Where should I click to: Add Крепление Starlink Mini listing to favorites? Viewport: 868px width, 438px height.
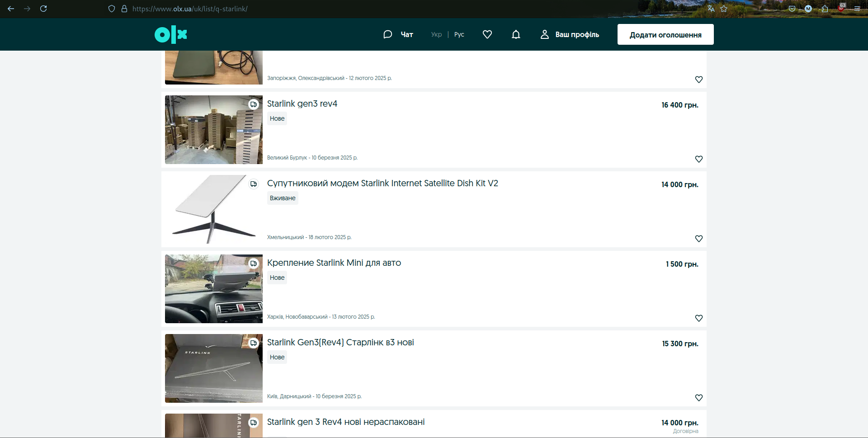698,318
